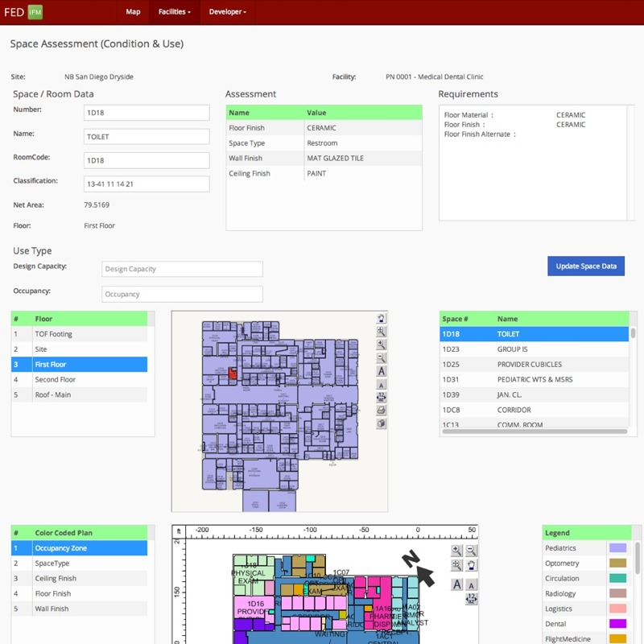The image size is (644, 644).
Task: Select Occupancy Zone color coded plan
Action: coord(79,548)
